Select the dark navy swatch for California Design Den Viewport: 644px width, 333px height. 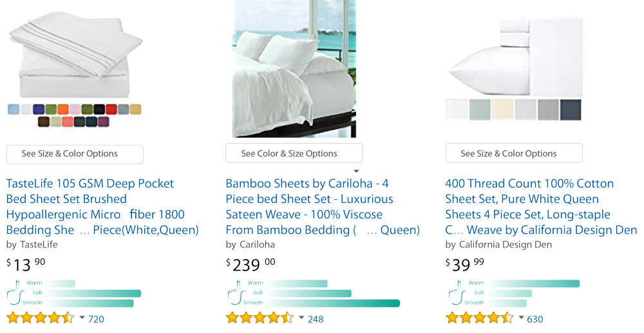point(571,109)
